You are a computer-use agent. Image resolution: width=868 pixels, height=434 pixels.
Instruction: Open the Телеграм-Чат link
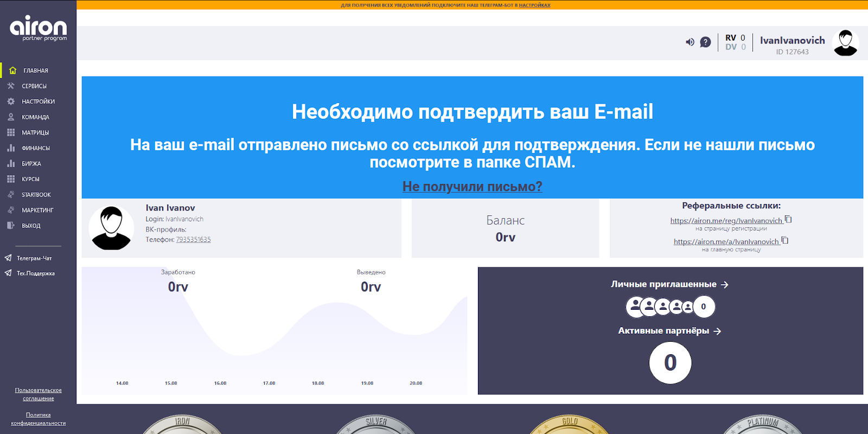34,259
